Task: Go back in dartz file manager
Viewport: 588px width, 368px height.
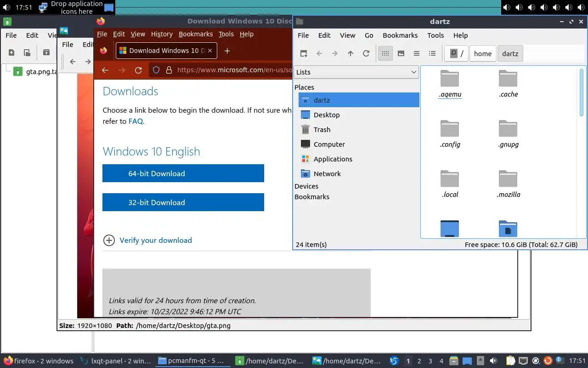Action: point(319,53)
